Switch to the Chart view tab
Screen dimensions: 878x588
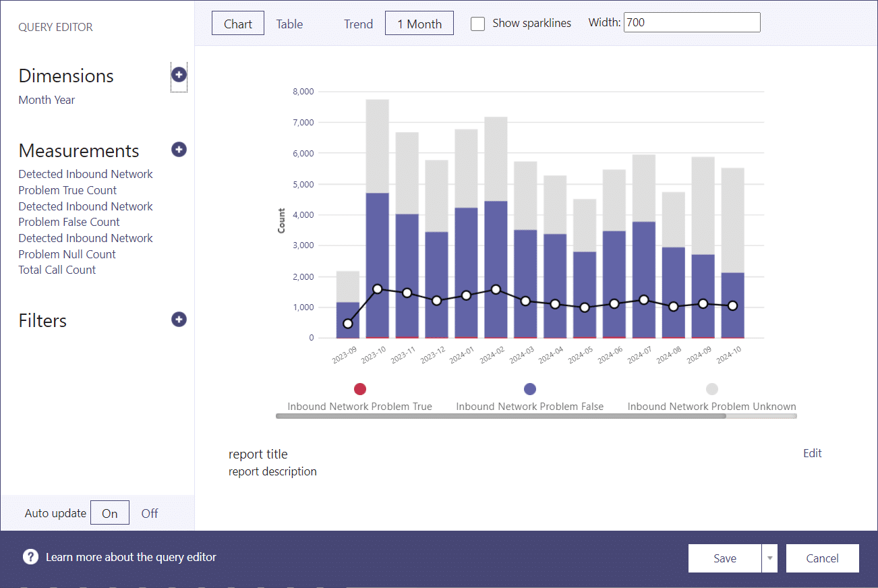click(x=237, y=24)
